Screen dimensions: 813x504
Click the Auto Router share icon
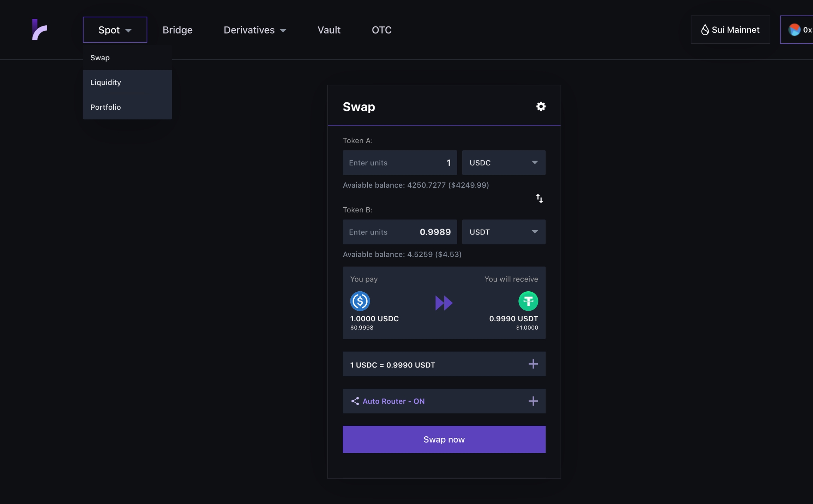[355, 401]
